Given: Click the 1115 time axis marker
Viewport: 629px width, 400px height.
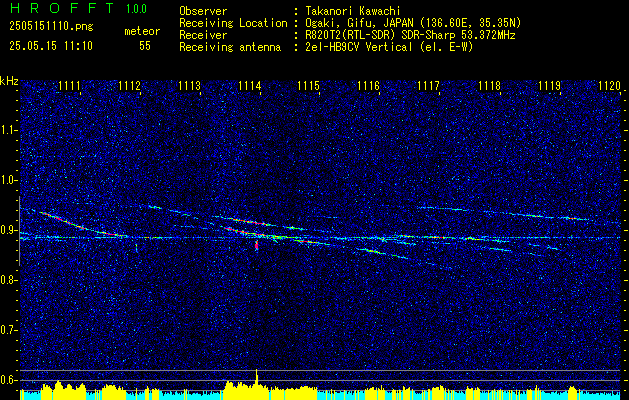Looking at the screenshot, I should (x=308, y=86).
